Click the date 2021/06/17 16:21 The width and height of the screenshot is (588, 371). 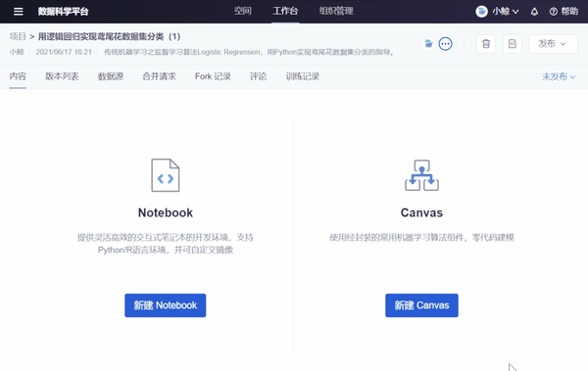(x=64, y=52)
